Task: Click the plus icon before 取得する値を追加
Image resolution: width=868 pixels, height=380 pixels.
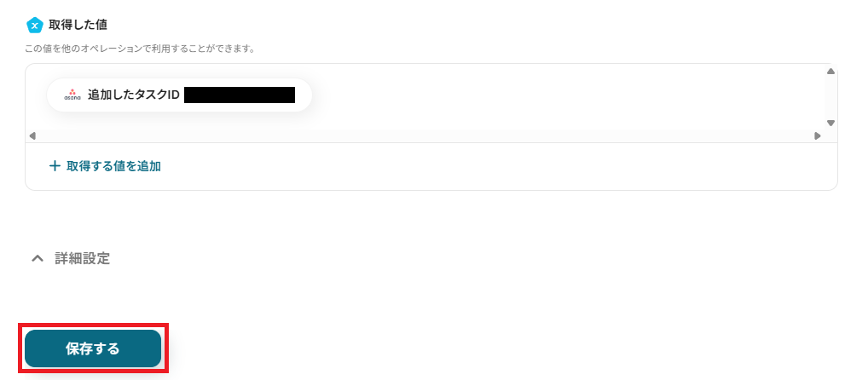Action: click(x=55, y=166)
